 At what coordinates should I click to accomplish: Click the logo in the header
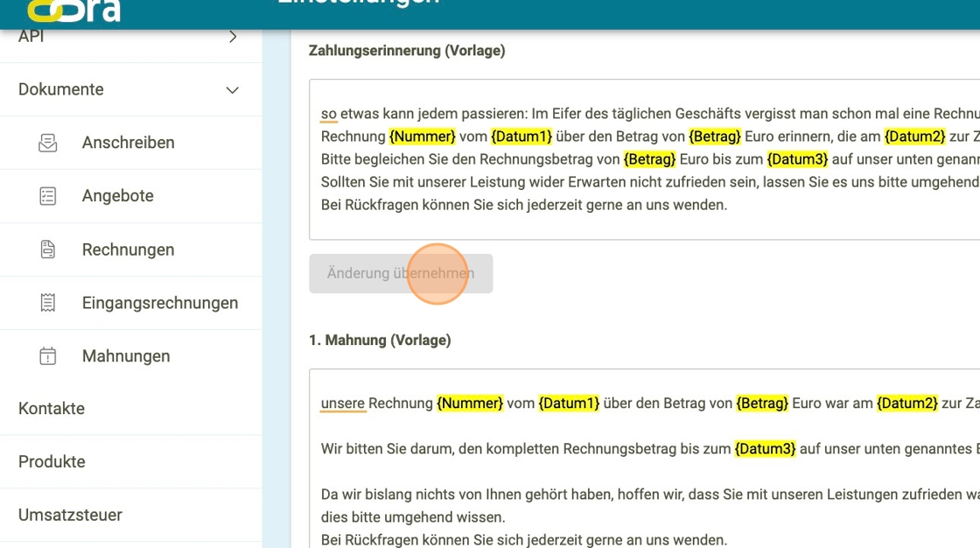73,11
